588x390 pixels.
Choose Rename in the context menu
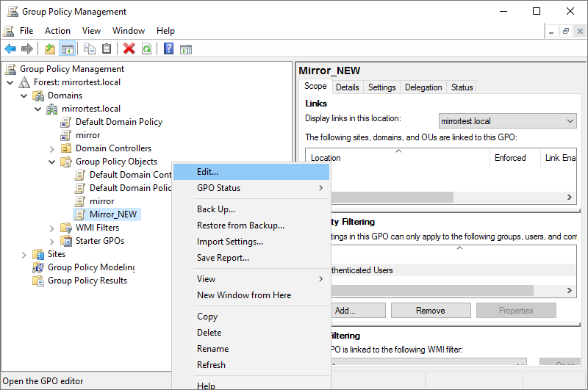click(x=251, y=348)
